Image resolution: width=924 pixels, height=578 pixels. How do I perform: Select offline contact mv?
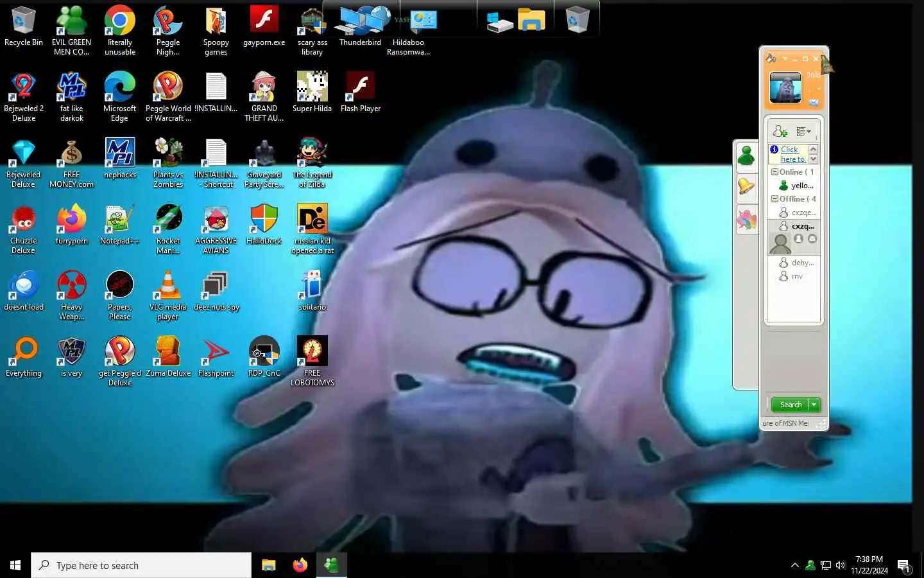tap(791, 276)
